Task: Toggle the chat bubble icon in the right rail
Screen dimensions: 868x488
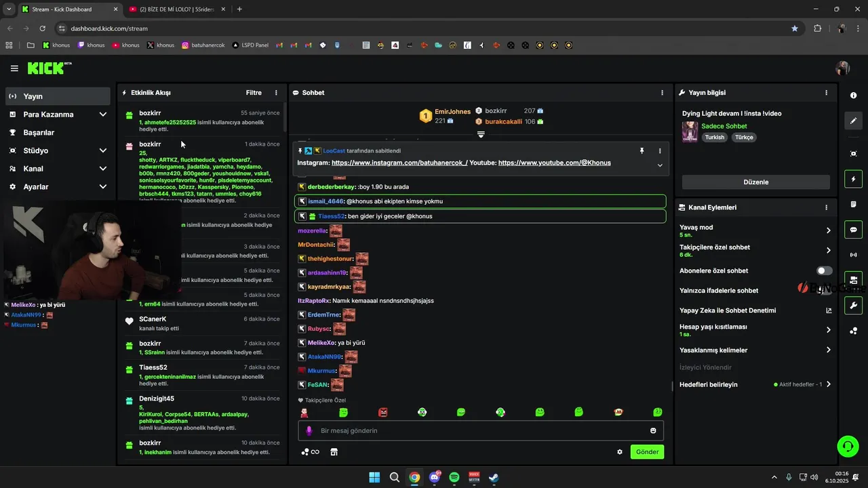Action: click(x=853, y=230)
